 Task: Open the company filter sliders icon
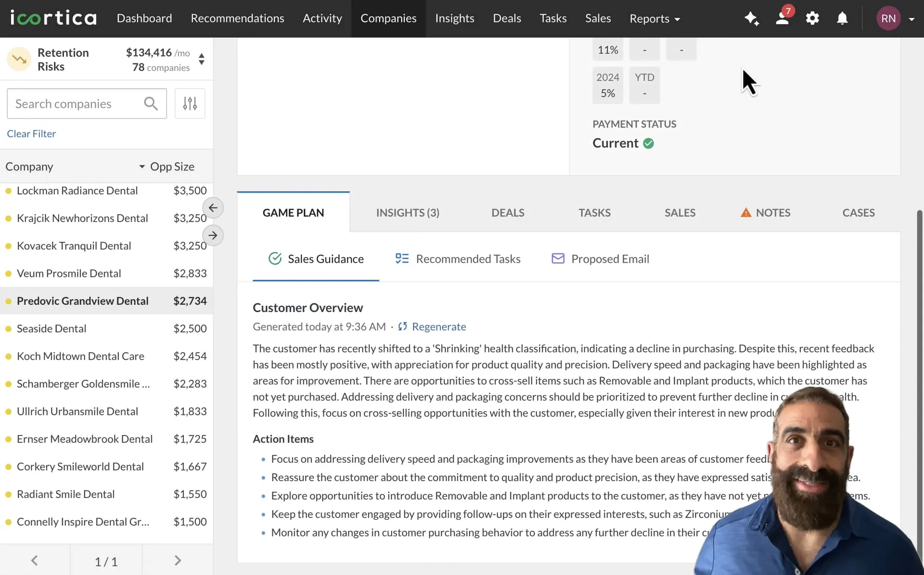click(190, 104)
